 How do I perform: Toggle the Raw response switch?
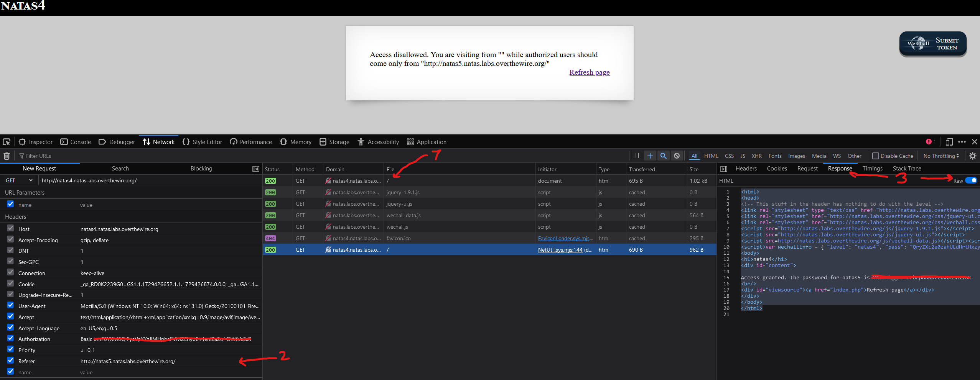point(971,180)
